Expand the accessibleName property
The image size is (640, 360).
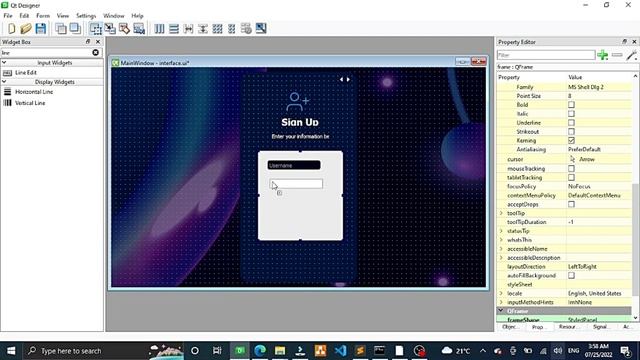click(x=501, y=249)
